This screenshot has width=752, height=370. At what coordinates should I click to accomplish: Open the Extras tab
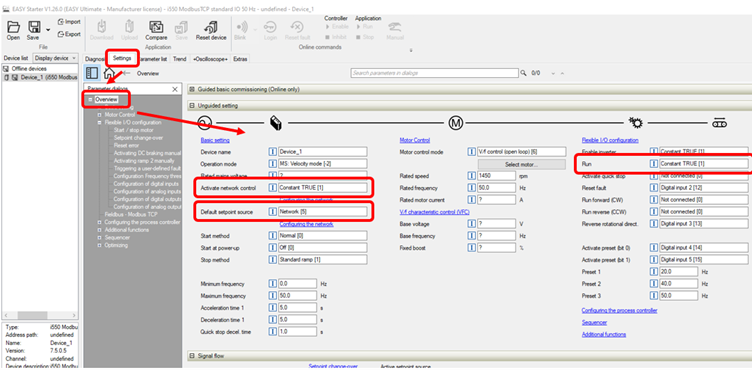(x=240, y=59)
